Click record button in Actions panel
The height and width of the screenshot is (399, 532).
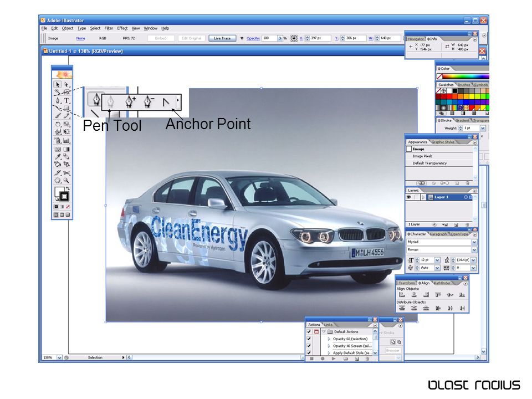coord(323,359)
